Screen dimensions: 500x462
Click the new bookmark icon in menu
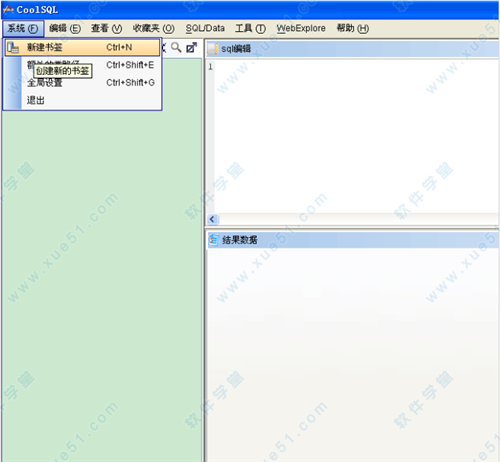tap(13, 47)
